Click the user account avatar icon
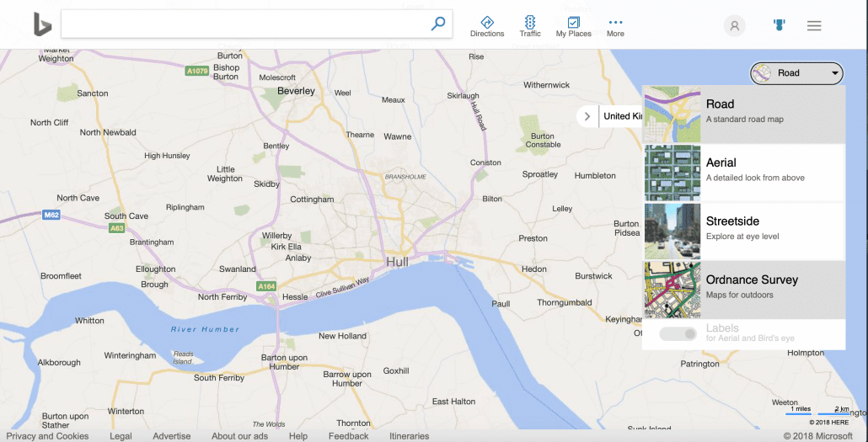Screen dimensions: 868x442 point(734,26)
